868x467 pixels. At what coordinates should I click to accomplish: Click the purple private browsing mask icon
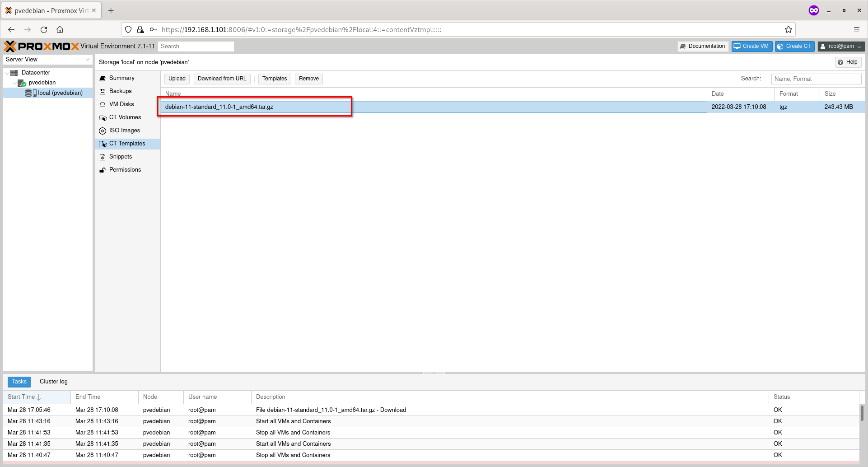(x=814, y=10)
